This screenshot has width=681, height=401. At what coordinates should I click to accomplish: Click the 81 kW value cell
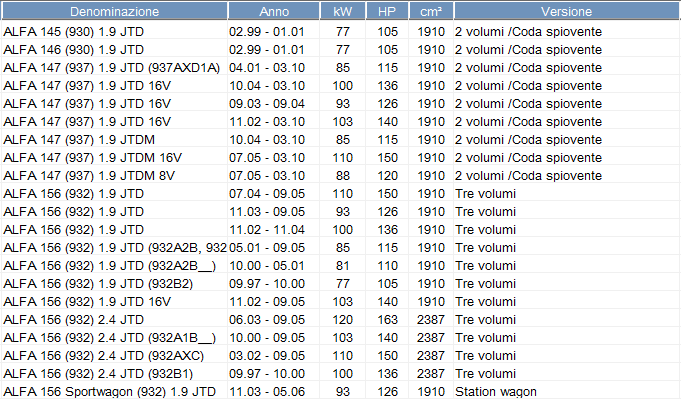343,265
